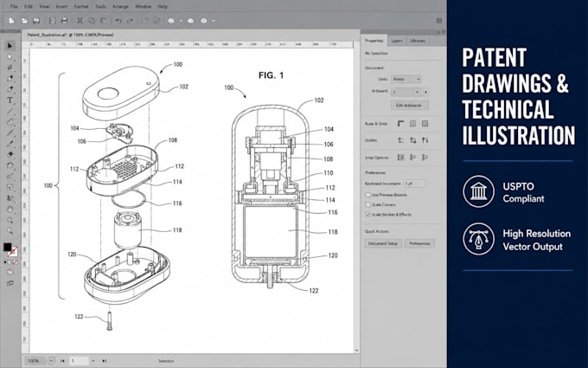The image size is (588, 368).
Task: Click artboard number field in status bar
Action: coord(80,361)
